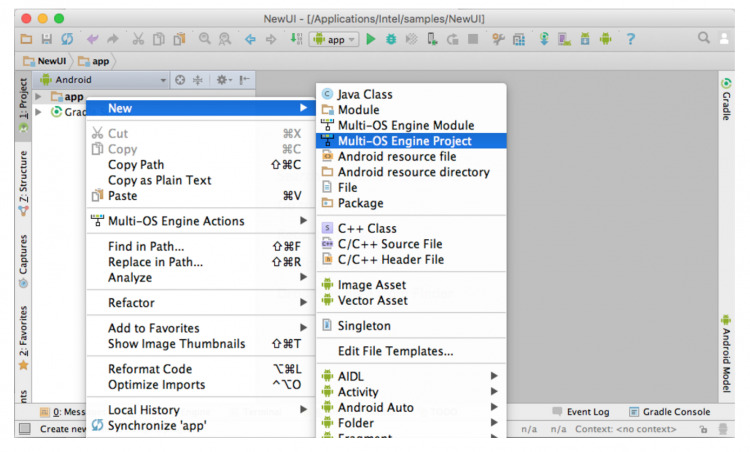Click the Paste toolbar icon
The height and width of the screenshot is (452, 750).
pos(179,39)
